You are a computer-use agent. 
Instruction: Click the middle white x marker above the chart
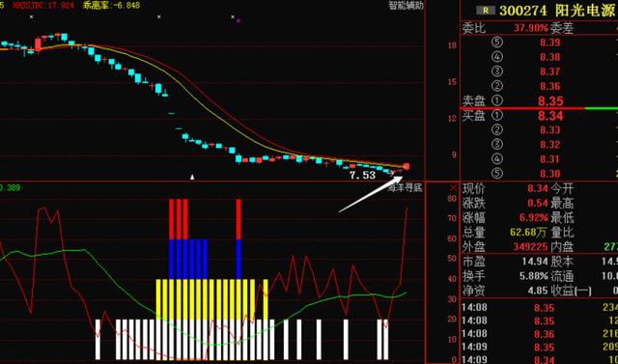pos(158,16)
